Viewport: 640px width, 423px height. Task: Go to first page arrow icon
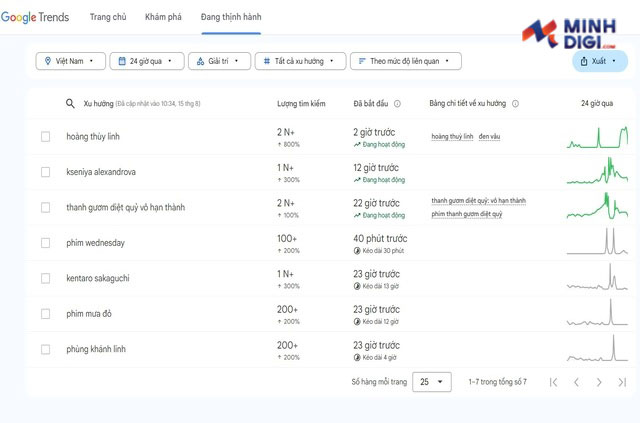553,382
